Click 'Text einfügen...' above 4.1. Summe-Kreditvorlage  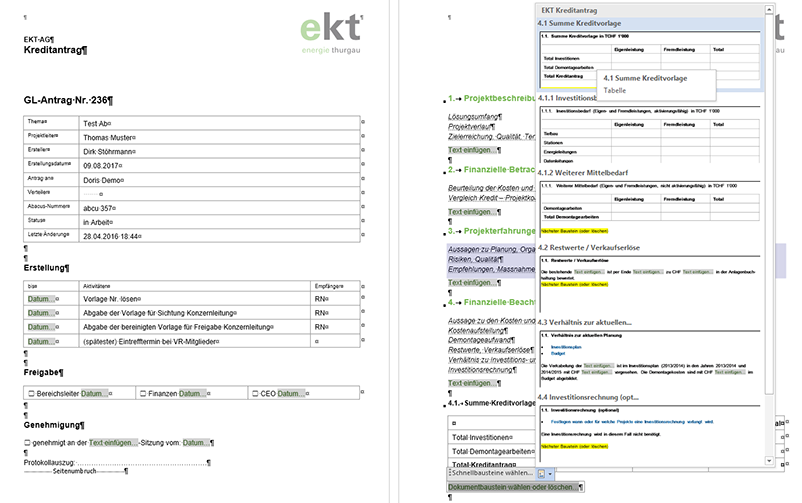pos(472,383)
